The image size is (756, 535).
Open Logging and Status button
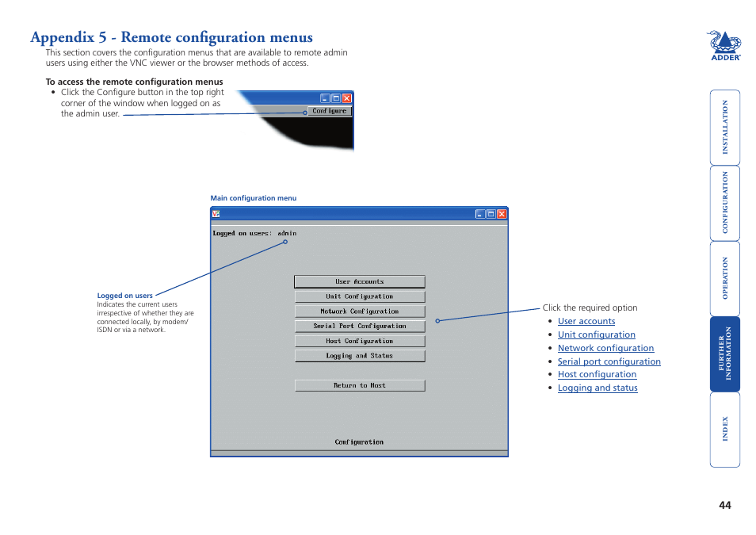(360, 356)
